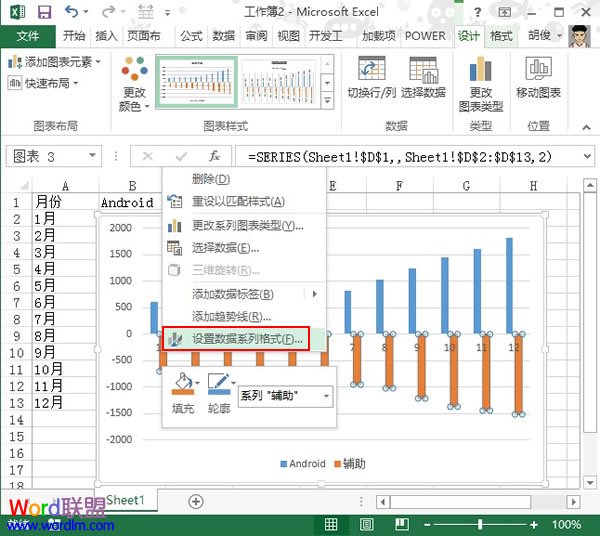
Task: Click the Select Data icon (选择数据) in the ribbon
Action: (x=423, y=70)
